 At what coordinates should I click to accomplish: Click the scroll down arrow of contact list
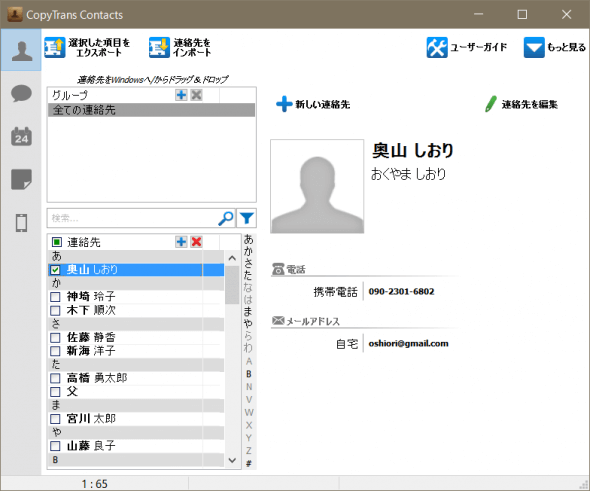click(x=232, y=460)
